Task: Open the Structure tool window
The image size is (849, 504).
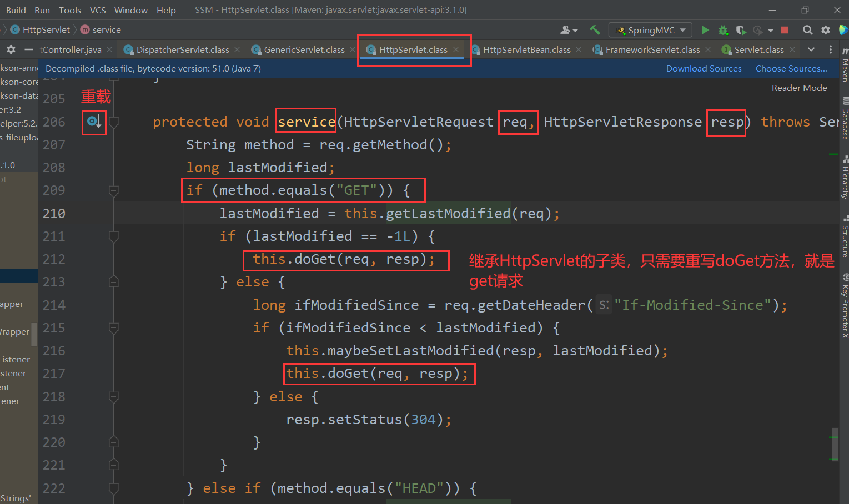Action: coord(845,236)
